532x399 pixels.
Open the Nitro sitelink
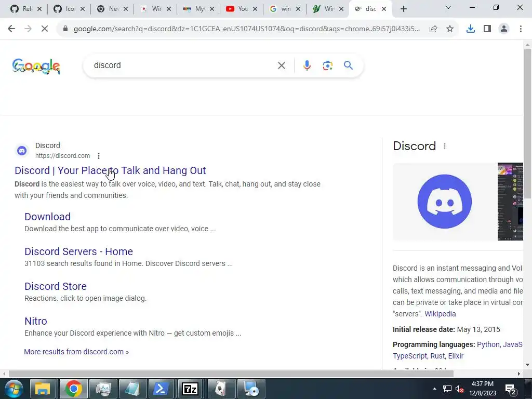click(x=36, y=321)
